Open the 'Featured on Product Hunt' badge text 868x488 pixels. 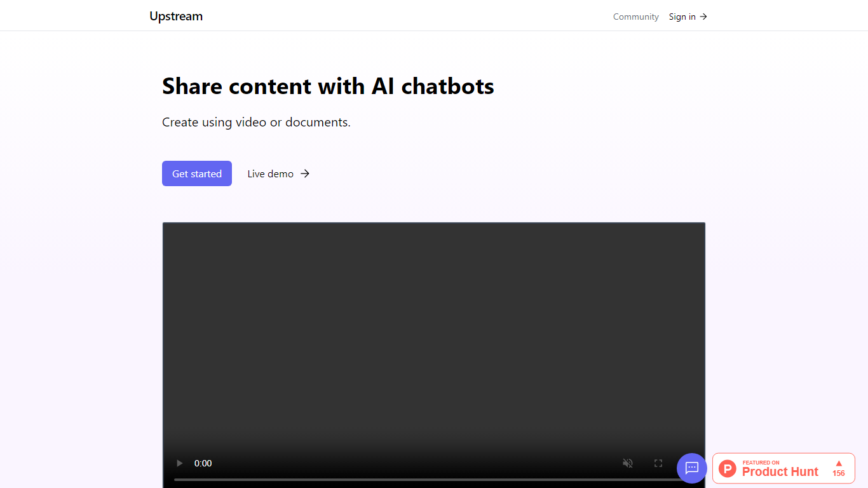coord(780,469)
